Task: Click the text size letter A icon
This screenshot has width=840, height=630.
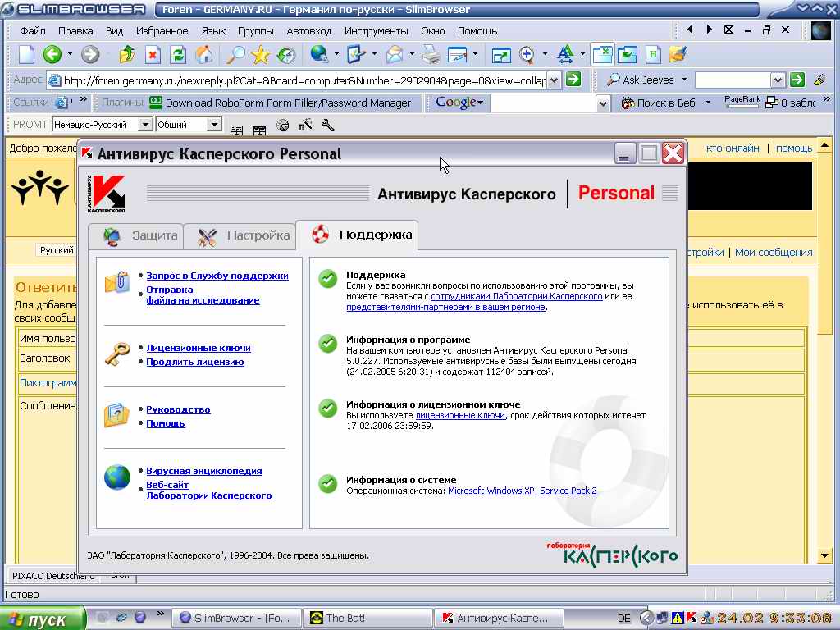Action: pyautogui.click(x=564, y=55)
